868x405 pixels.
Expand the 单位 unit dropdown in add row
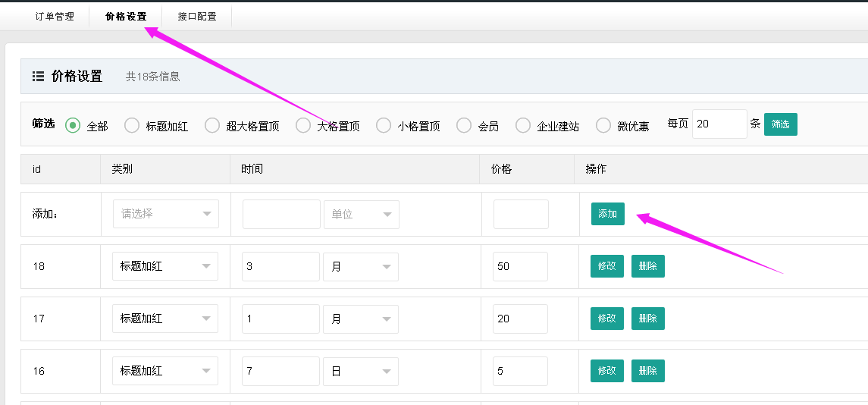[361, 214]
